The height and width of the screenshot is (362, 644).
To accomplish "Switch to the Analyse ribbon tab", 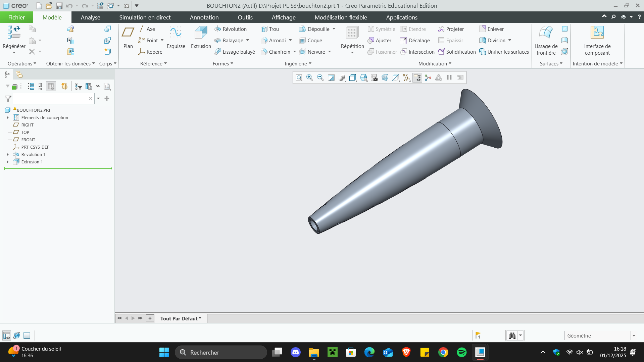I will tap(90, 17).
